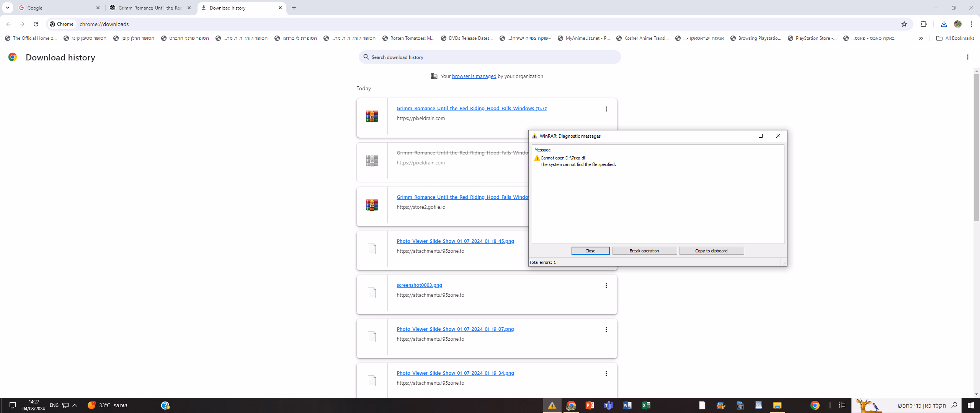Open the 'browser is managed' link
This screenshot has width=980, height=413.
click(x=474, y=76)
